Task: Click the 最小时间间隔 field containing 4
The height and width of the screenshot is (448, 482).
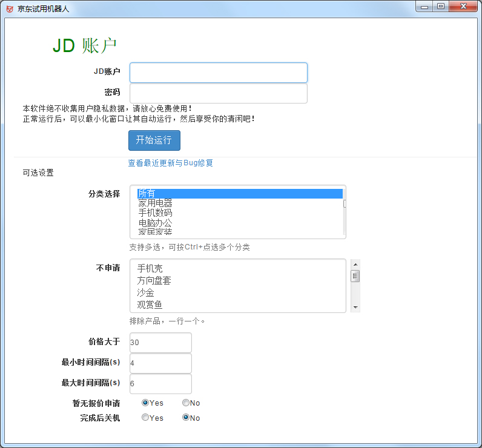Action: click(160, 363)
